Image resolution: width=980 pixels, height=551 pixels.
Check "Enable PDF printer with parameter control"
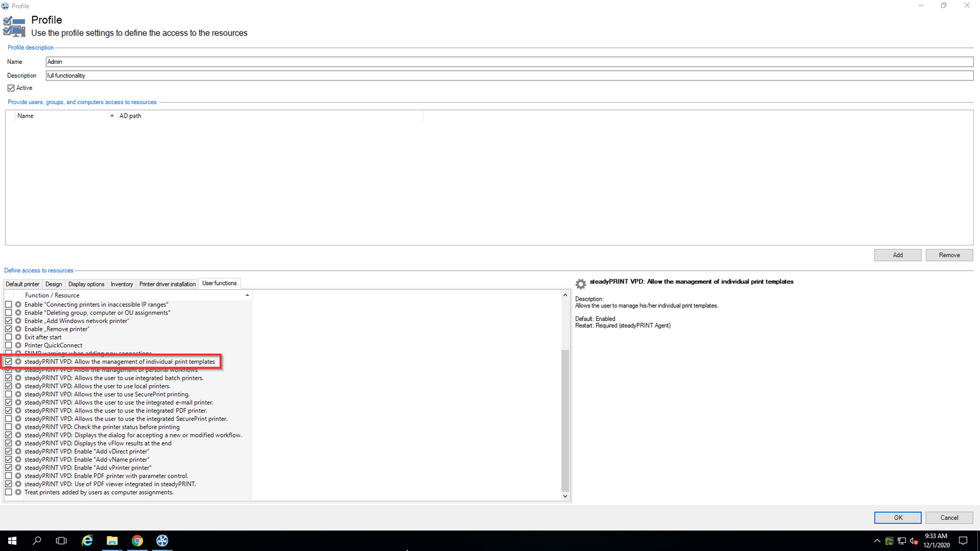pyautogui.click(x=9, y=476)
